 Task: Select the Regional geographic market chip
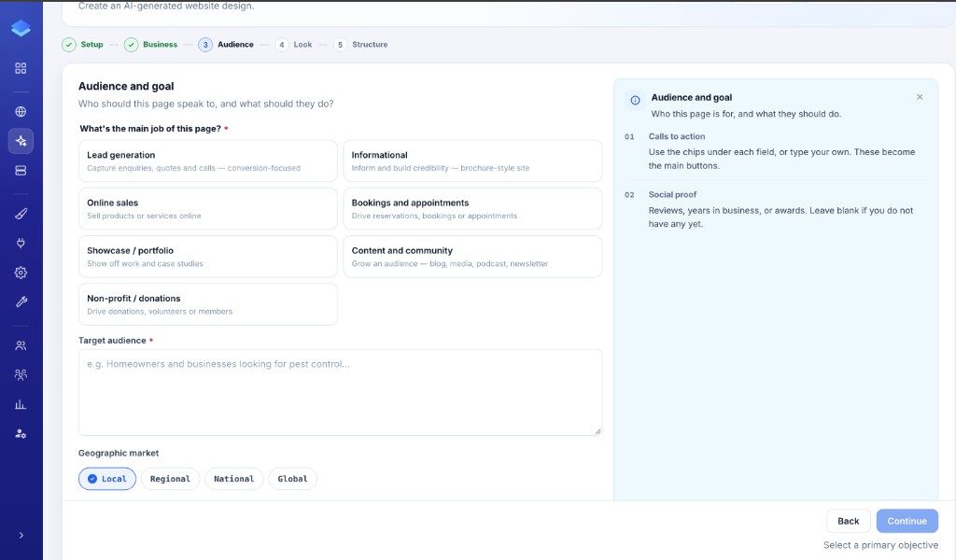170,479
